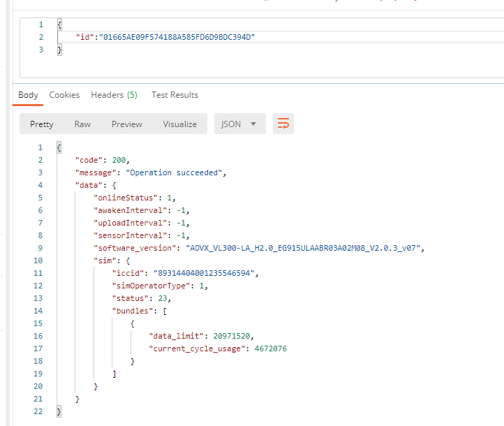Screen dimensions: 504x426
Task: Switch to the Cookies tab
Action: tap(64, 95)
